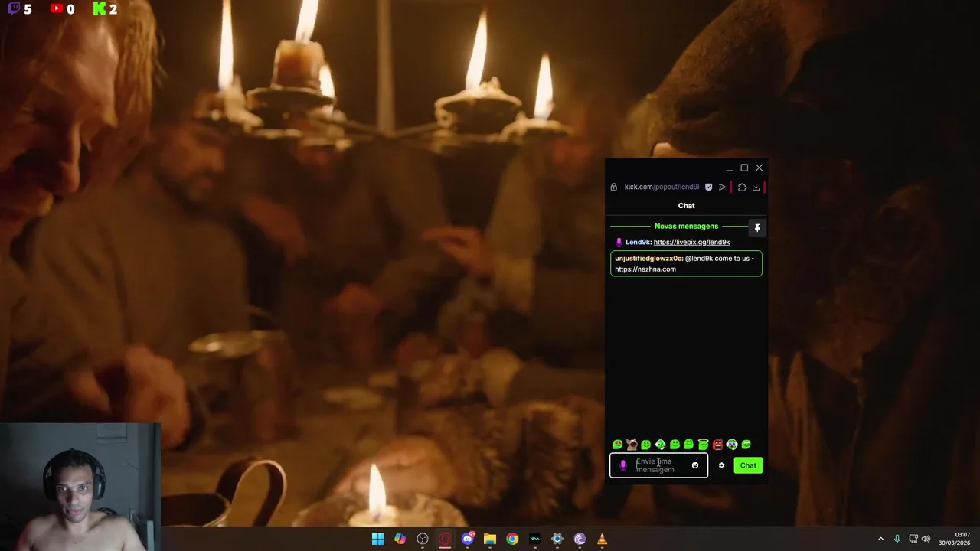Open the browser extensions cube icon
This screenshot has height=551, width=980.
(x=742, y=187)
